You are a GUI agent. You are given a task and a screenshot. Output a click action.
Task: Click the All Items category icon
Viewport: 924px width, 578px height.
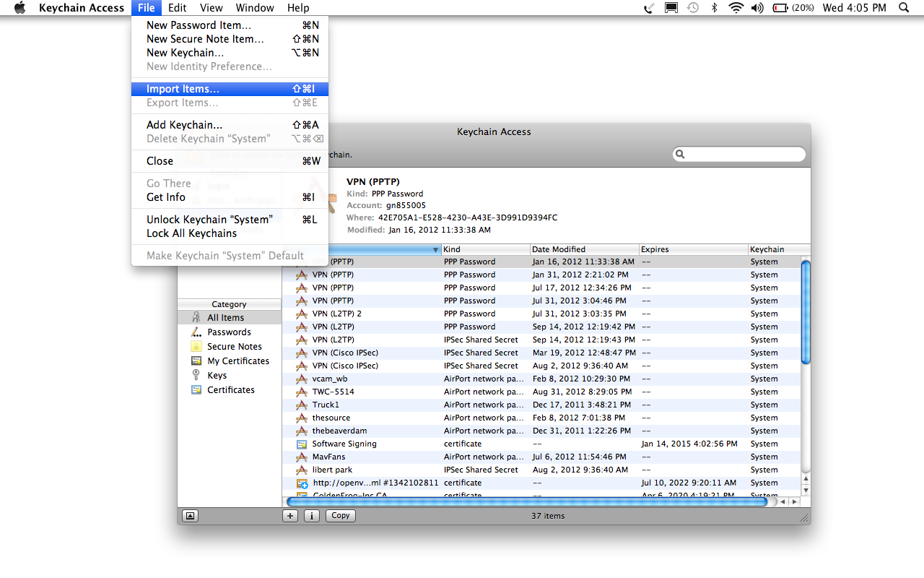pyautogui.click(x=196, y=317)
